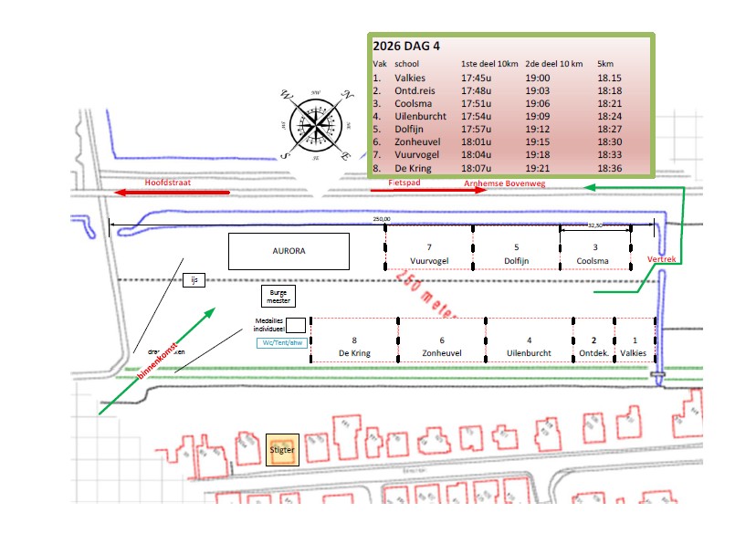Select vak 3 Coolsma section
Screen dimensions: 756x544
point(594,254)
